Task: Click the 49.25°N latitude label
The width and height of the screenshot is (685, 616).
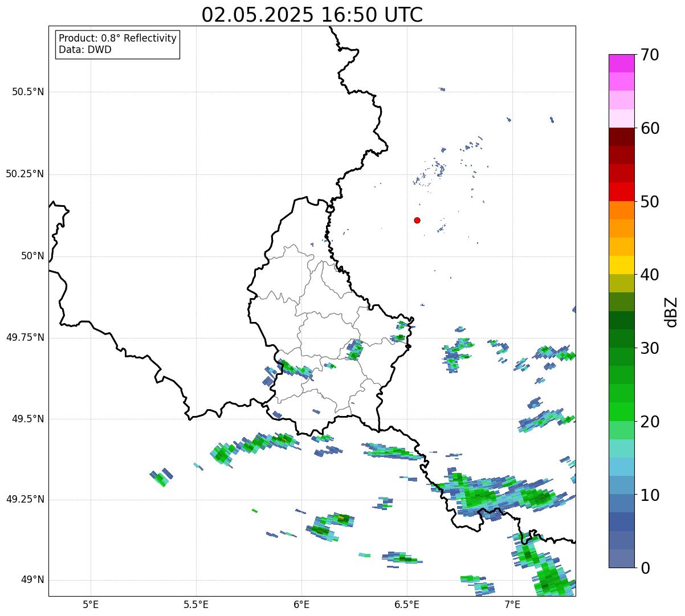Action: [25, 500]
